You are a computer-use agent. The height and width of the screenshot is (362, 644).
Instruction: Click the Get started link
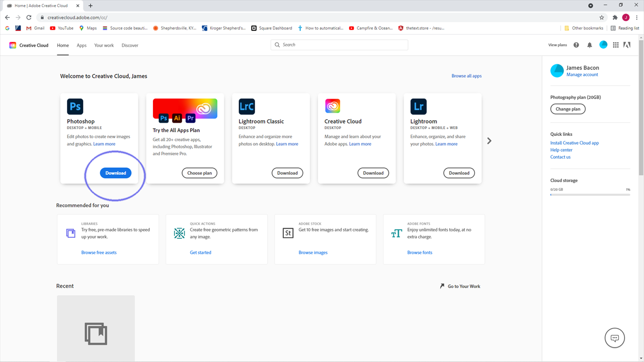click(201, 252)
